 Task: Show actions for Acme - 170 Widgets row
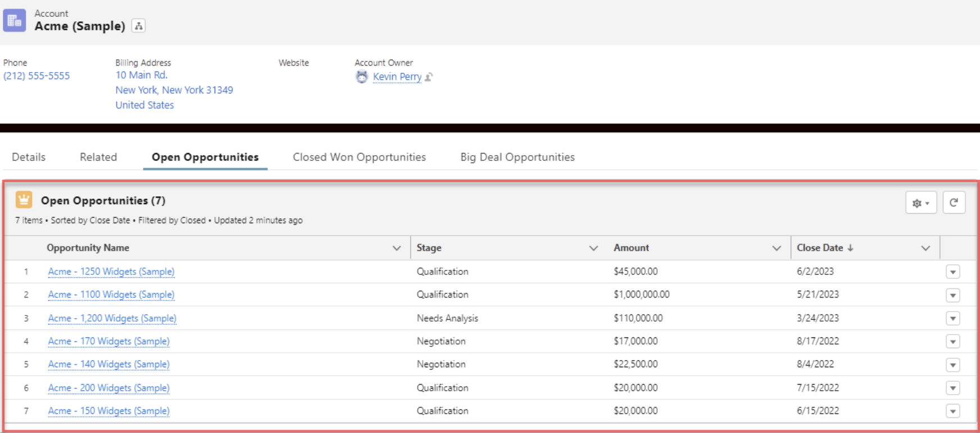click(952, 342)
